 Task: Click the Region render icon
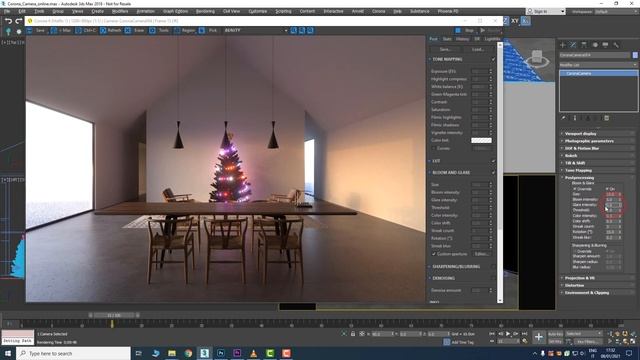177,31
